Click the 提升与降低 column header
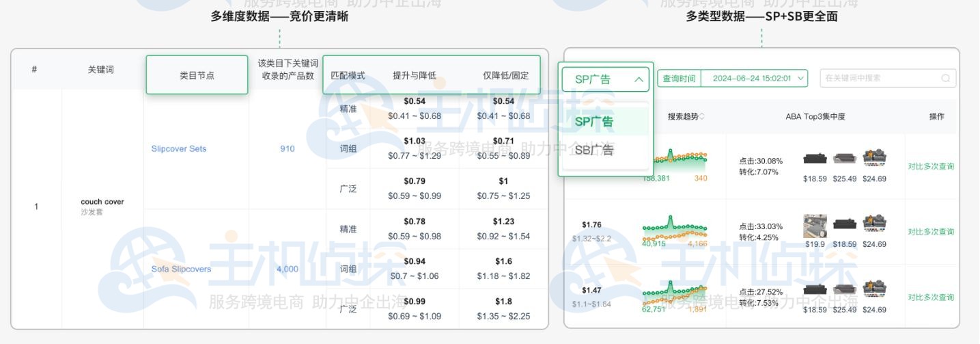 click(415, 75)
